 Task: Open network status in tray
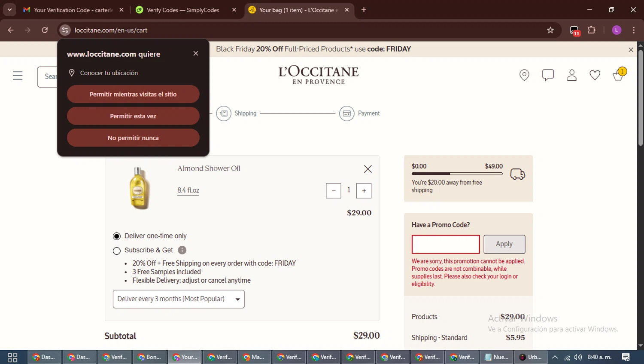point(567,357)
